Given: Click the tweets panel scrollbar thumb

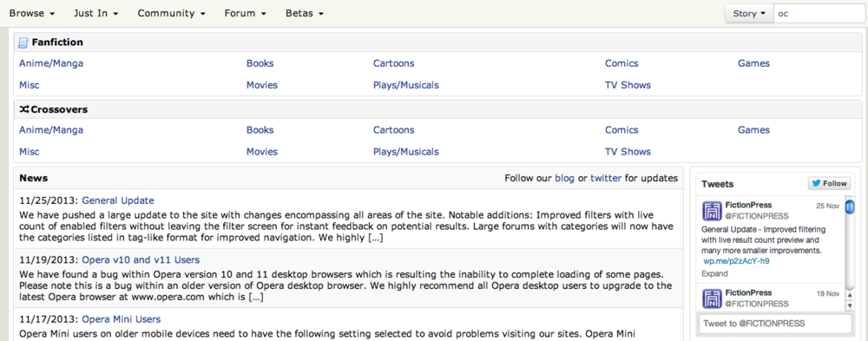Looking at the screenshot, I should pyautogui.click(x=849, y=207).
